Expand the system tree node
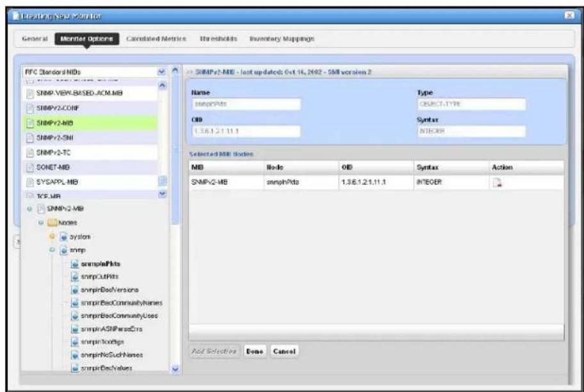This screenshot has width=584, height=392. click(x=52, y=236)
